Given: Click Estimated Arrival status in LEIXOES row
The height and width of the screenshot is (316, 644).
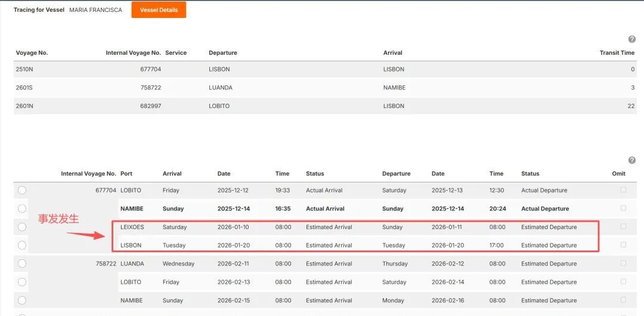Looking at the screenshot, I should click(329, 227).
